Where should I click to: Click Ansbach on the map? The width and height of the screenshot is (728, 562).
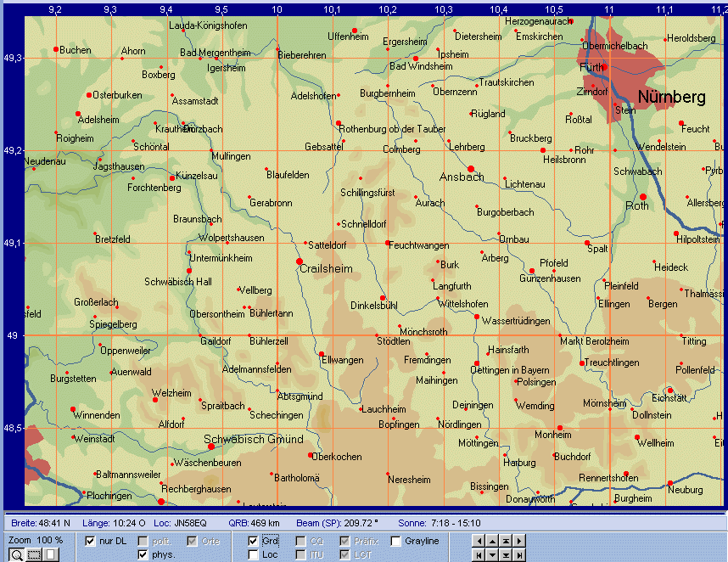point(471,169)
